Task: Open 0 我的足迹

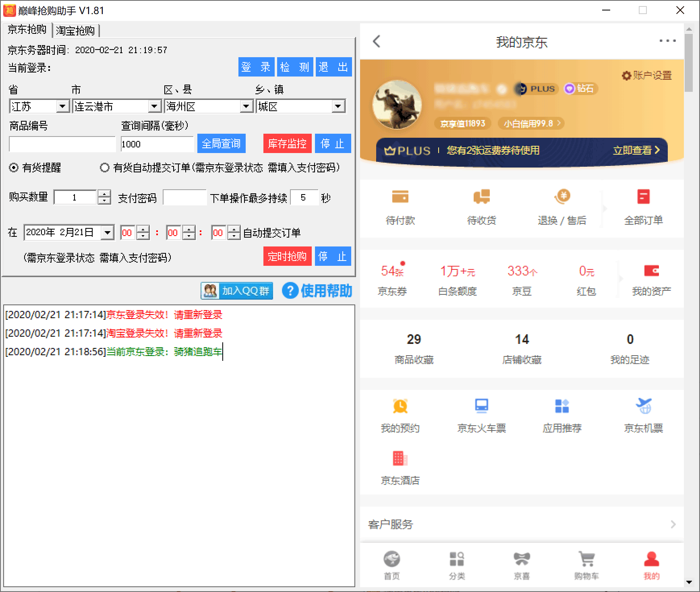Action: 630,349
